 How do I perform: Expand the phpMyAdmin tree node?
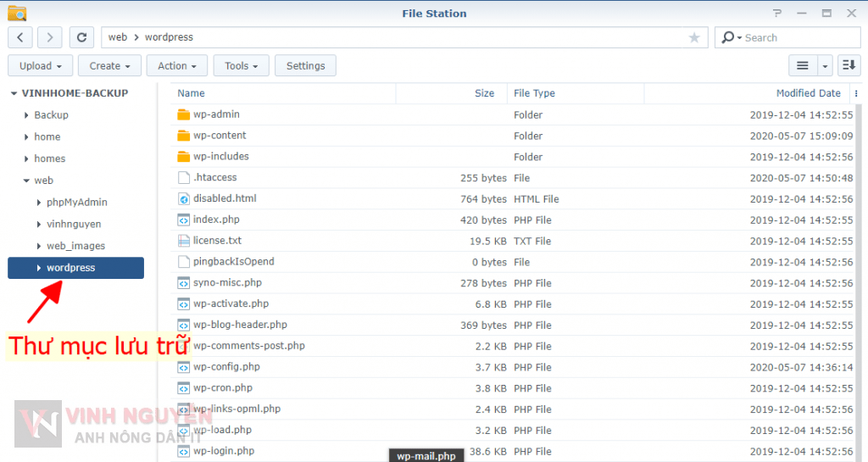point(39,203)
